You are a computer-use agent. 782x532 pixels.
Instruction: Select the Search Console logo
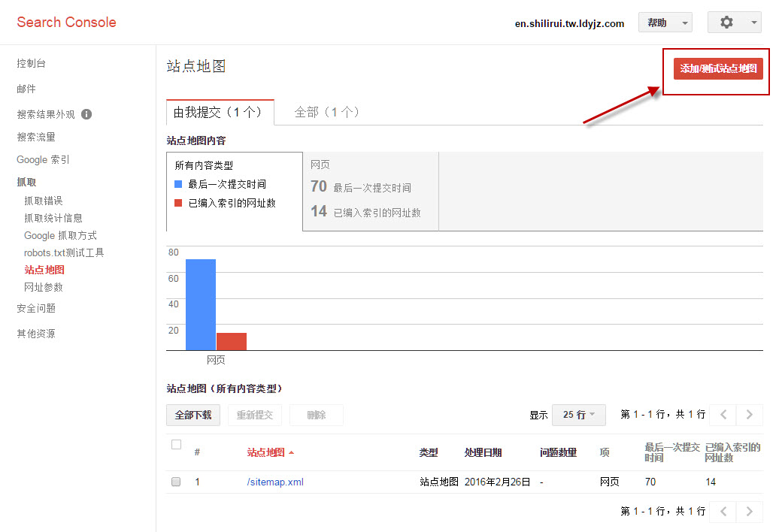pyautogui.click(x=65, y=22)
